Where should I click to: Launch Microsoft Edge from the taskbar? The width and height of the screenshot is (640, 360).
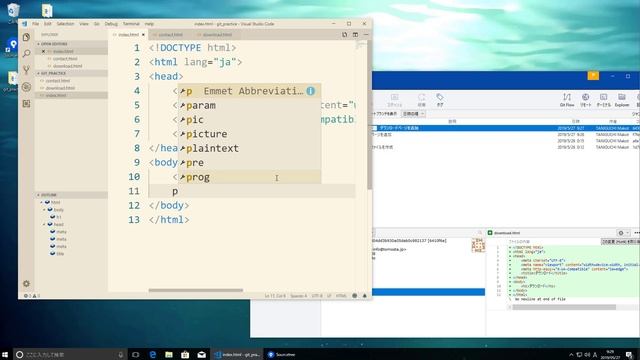click(153, 354)
